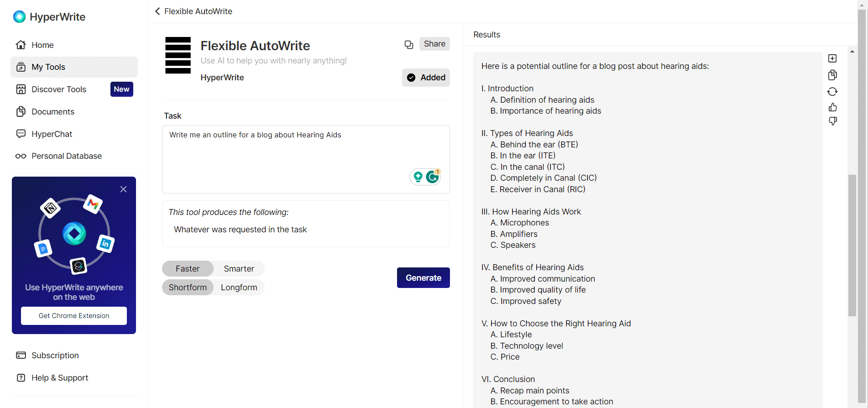Click the thumbs up icon
The width and height of the screenshot is (868, 408).
pyautogui.click(x=833, y=107)
